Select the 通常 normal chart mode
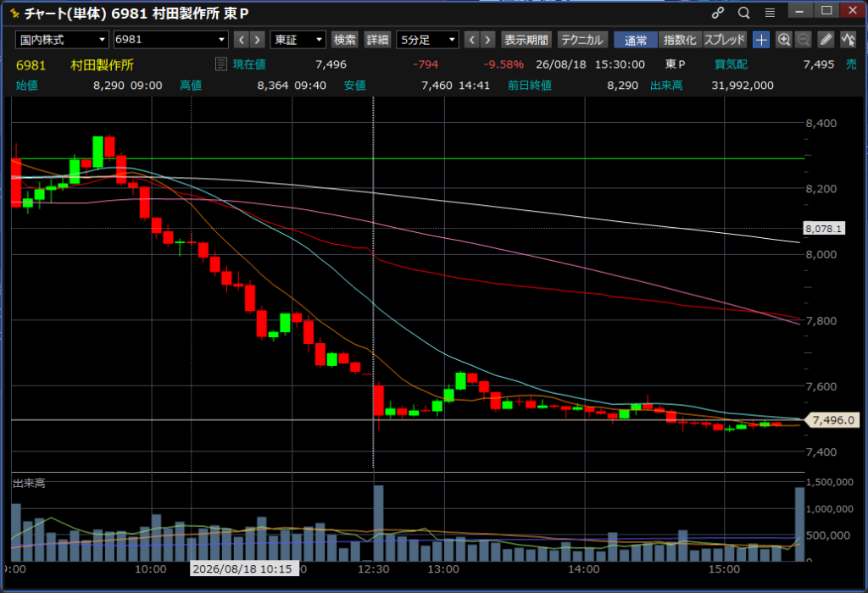Image resolution: width=868 pixels, height=593 pixels. [x=636, y=39]
